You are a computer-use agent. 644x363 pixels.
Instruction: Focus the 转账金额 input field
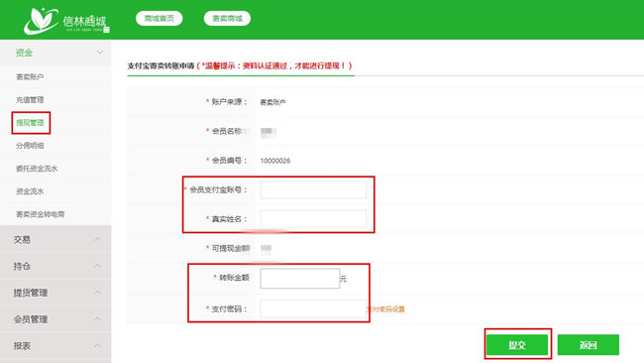[x=300, y=279]
